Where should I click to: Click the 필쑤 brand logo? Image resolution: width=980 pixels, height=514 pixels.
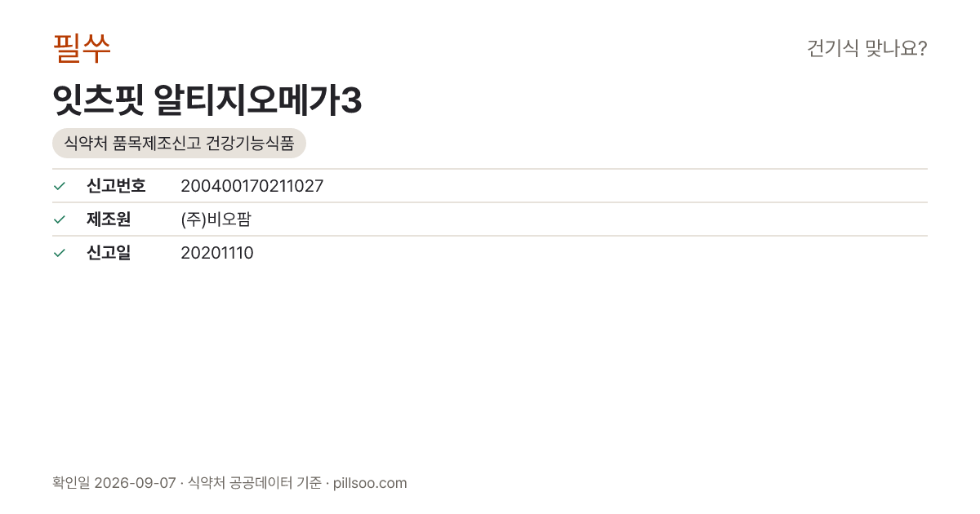82,48
